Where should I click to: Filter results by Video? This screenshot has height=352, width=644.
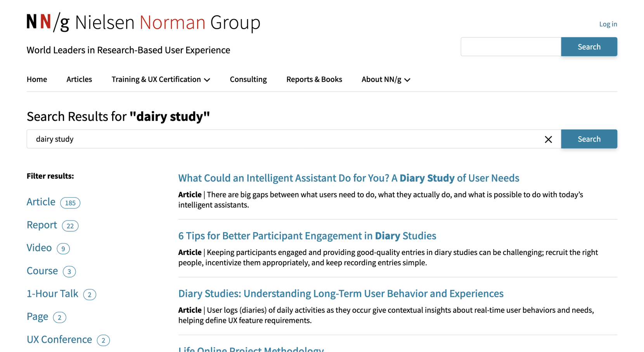39,248
